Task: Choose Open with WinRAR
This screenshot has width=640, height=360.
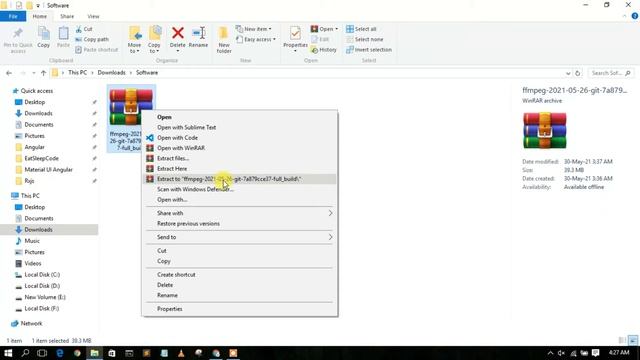Action: click(x=240, y=148)
